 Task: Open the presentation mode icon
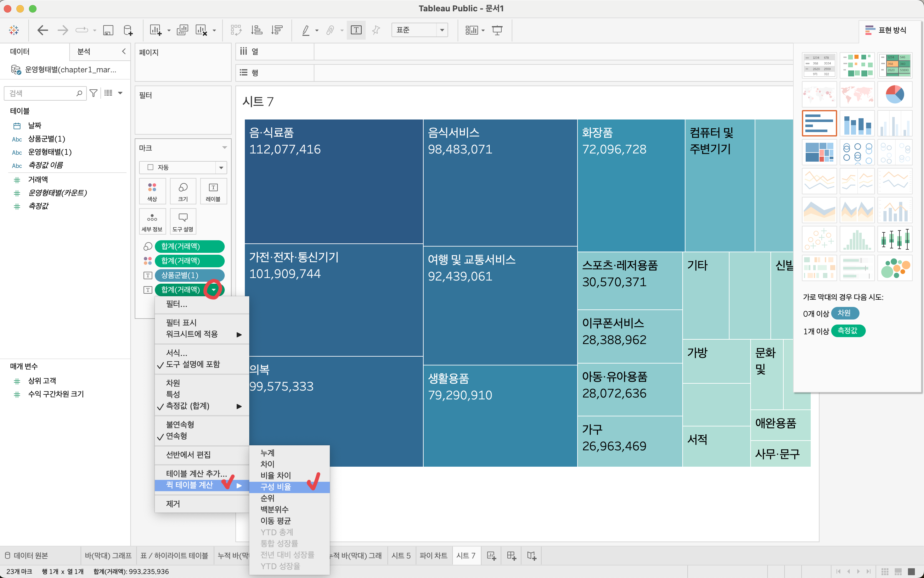[x=497, y=30]
